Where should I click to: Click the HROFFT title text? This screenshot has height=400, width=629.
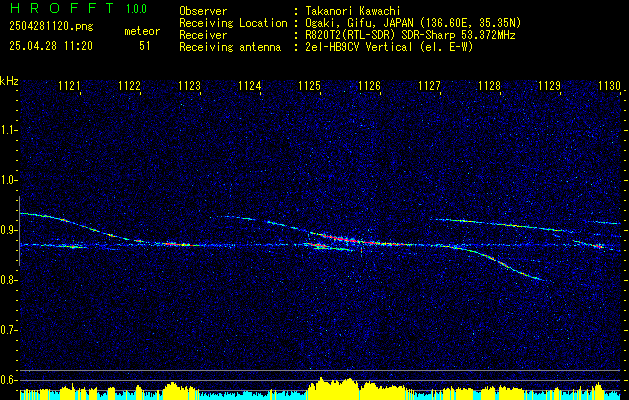(61, 8)
